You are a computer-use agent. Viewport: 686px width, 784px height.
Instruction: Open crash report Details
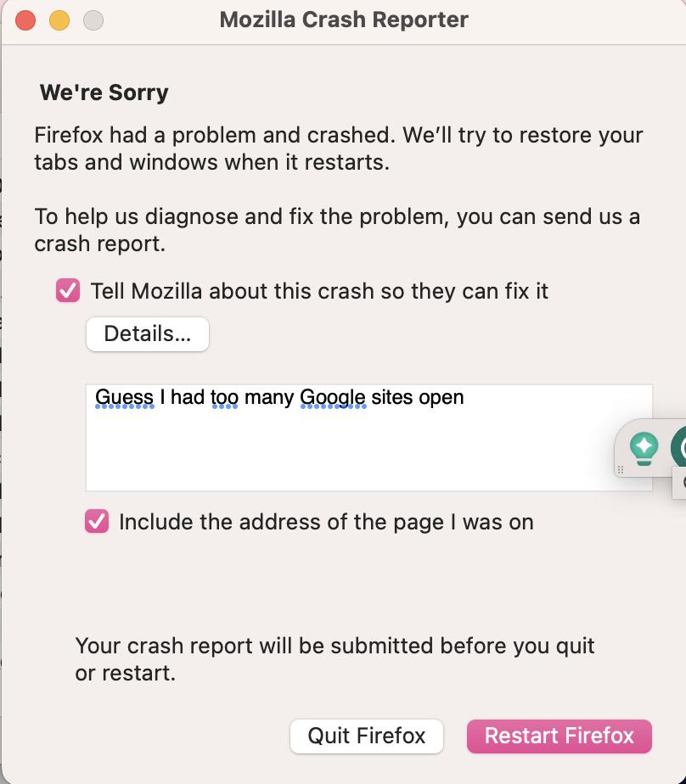click(x=148, y=333)
